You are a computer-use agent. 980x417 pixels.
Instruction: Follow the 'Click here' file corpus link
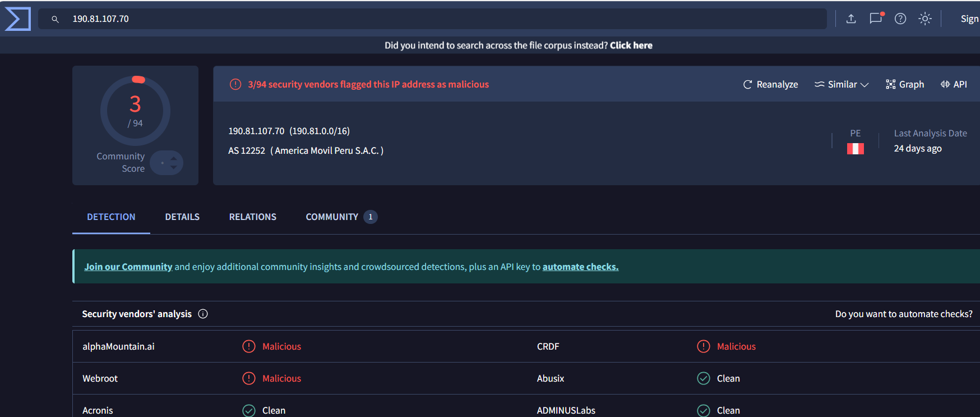click(x=631, y=45)
